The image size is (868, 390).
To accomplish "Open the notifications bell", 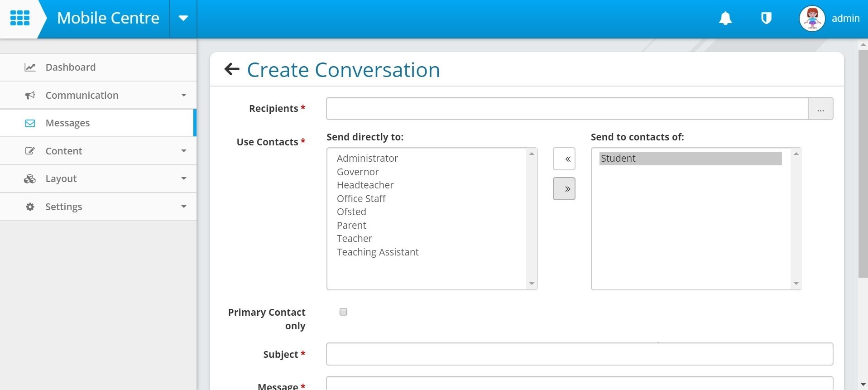I will click(725, 18).
